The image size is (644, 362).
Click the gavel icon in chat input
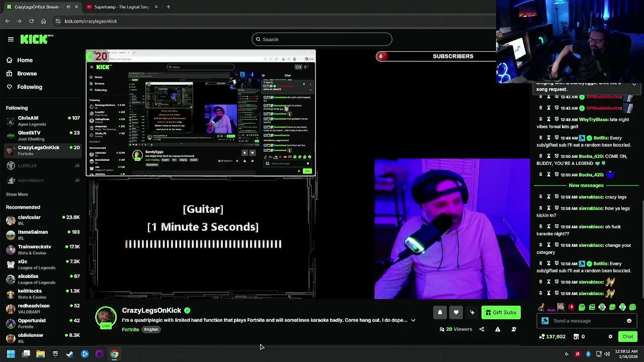[x=545, y=321]
